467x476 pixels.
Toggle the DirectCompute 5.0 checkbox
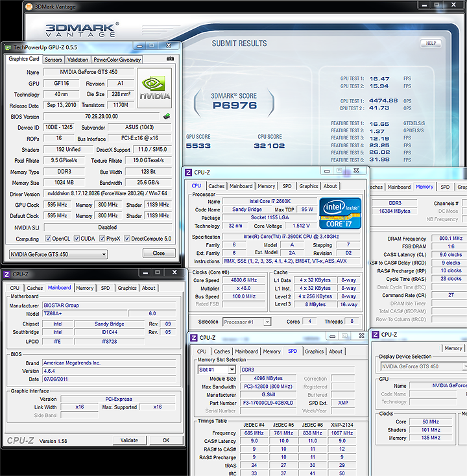127,238
